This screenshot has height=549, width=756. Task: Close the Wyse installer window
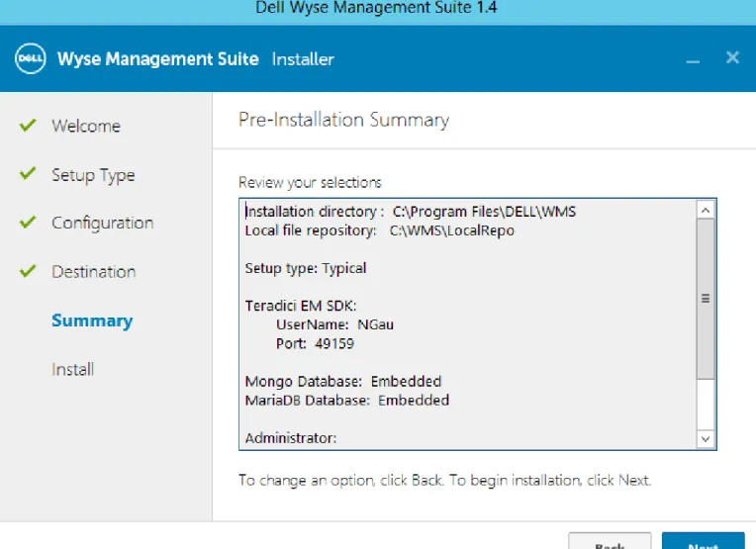click(x=732, y=57)
